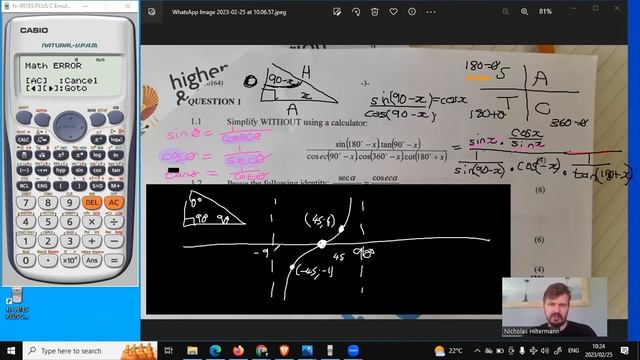This screenshot has height=360, width=640.
Task: Tap the log key on the calculator
Action: 98,155
